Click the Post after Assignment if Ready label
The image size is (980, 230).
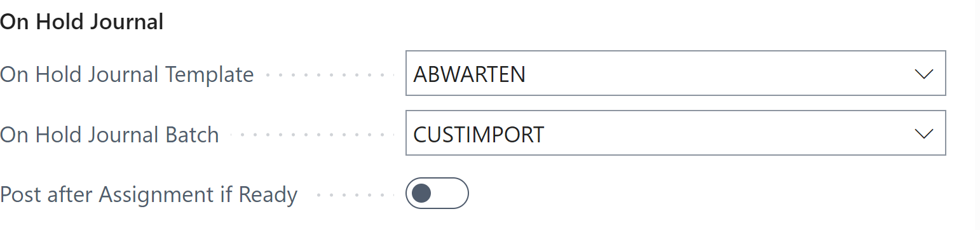(149, 194)
